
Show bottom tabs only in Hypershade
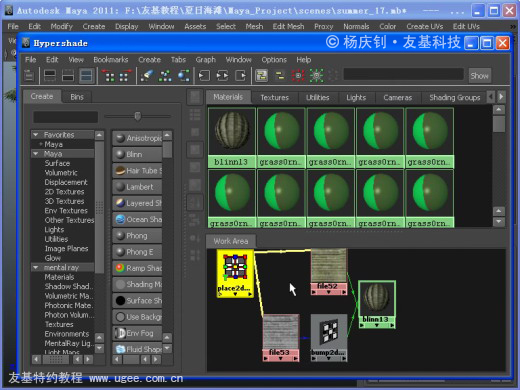68,76
